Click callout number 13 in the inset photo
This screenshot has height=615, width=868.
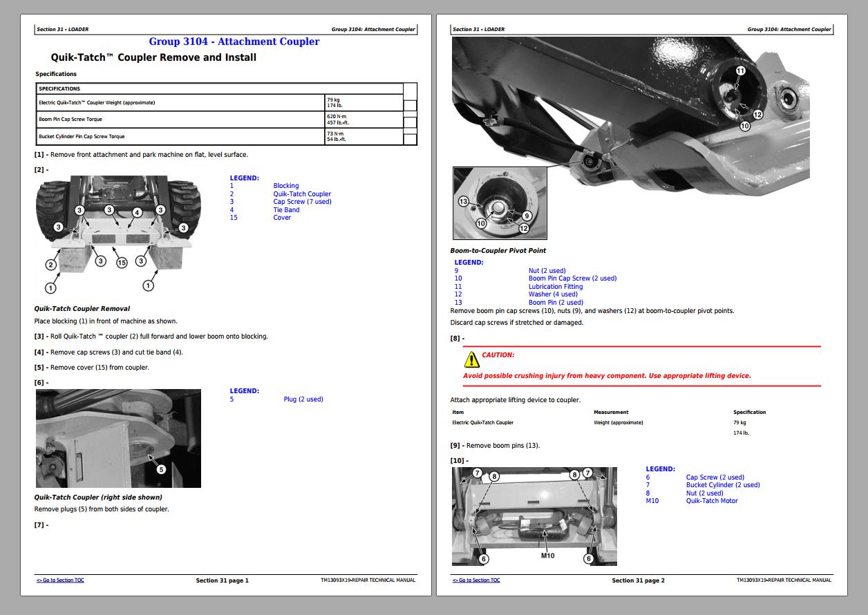point(463,201)
